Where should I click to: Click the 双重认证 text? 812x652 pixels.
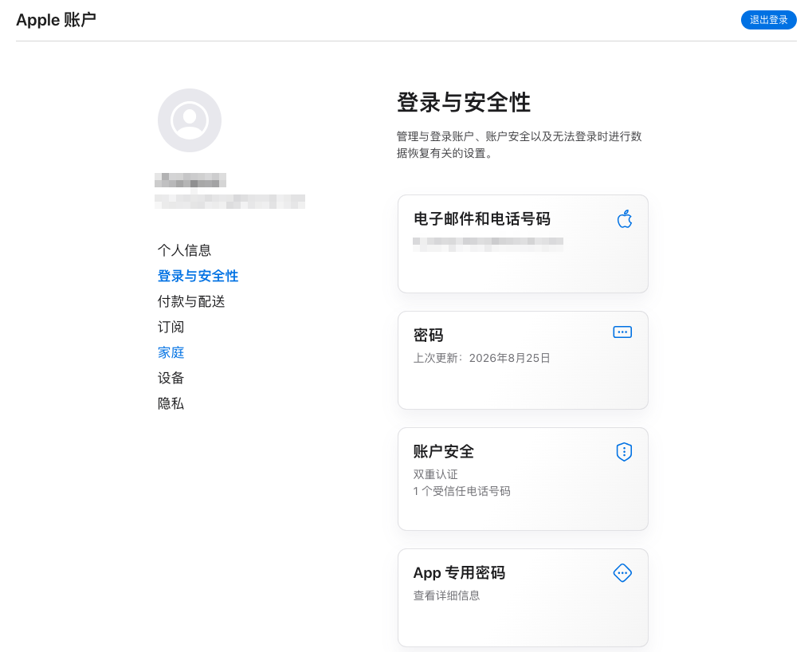pos(436,474)
